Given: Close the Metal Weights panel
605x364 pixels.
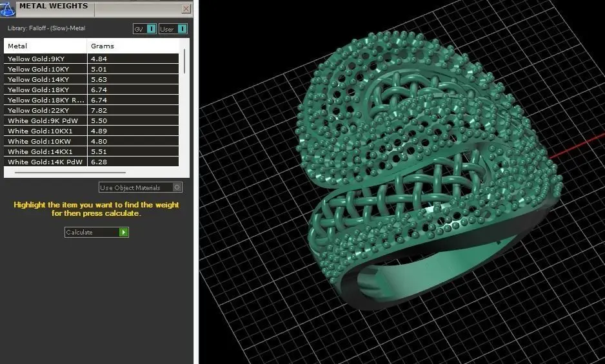Looking at the screenshot, I should pos(186,8).
